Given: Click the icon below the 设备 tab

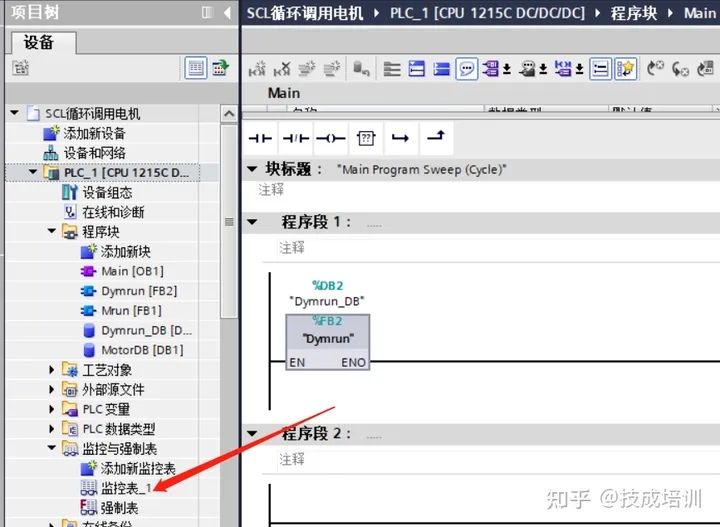Looking at the screenshot, I should pyautogui.click(x=20, y=68).
